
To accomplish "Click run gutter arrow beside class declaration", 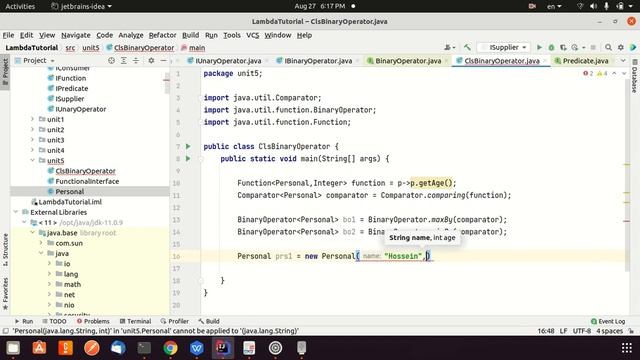I will [x=188, y=146].
